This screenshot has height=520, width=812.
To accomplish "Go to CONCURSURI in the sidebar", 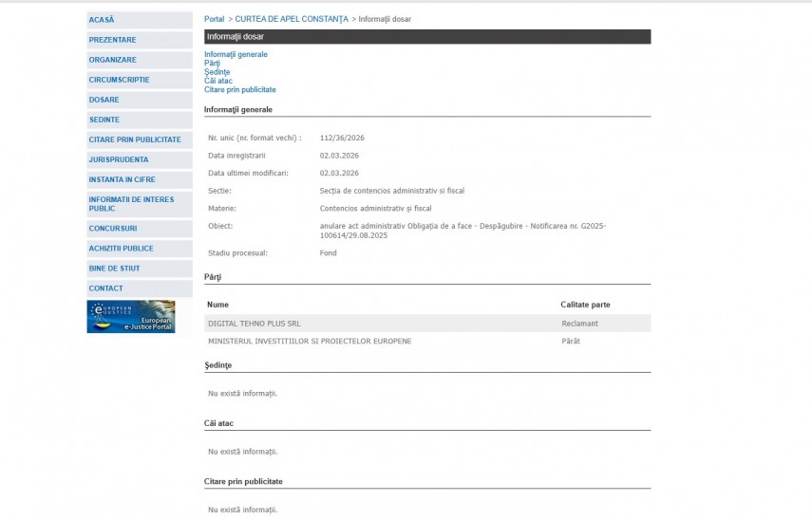I will point(113,229).
